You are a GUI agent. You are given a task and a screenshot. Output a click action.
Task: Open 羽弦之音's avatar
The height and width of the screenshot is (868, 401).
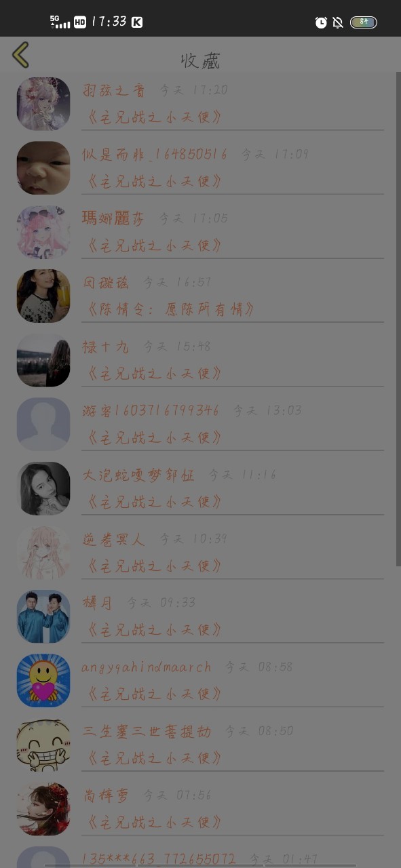(43, 104)
